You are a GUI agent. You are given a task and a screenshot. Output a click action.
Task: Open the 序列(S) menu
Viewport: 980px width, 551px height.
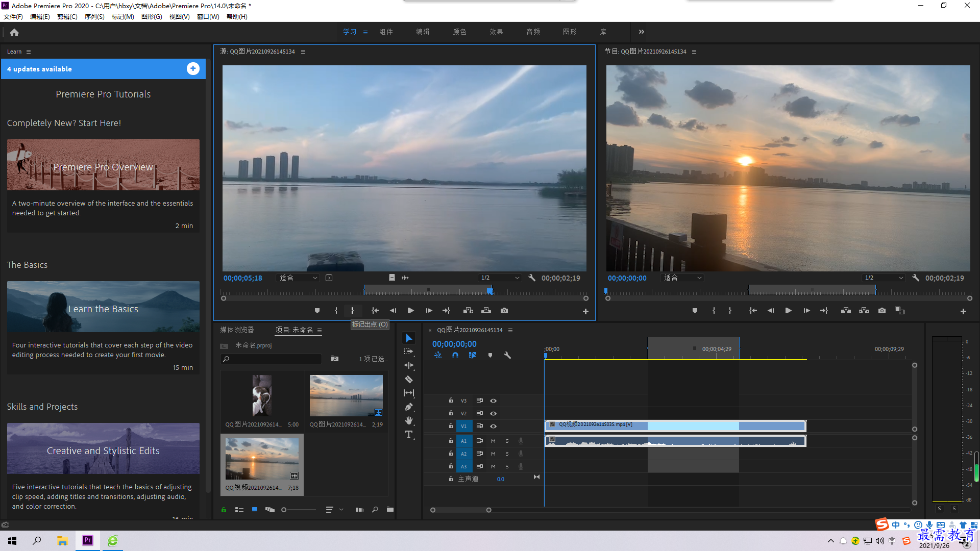94,16
